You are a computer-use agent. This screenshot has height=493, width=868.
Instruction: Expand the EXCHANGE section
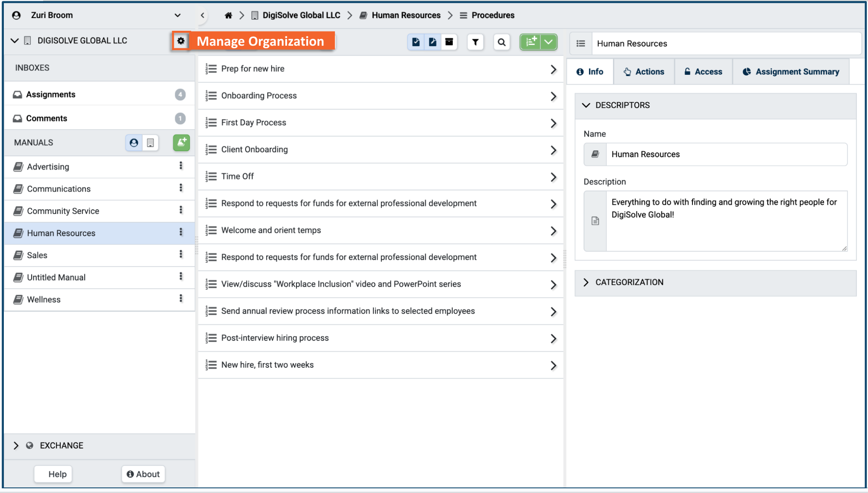point(62,446)
